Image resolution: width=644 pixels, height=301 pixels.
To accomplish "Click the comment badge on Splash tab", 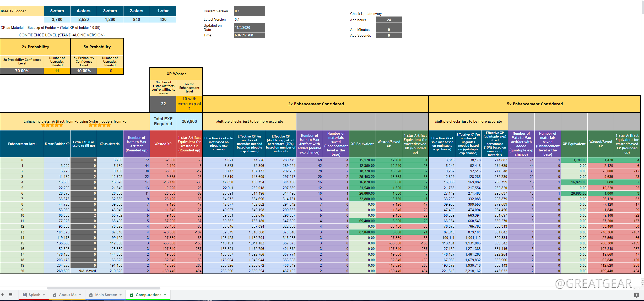I will point(25,295).
